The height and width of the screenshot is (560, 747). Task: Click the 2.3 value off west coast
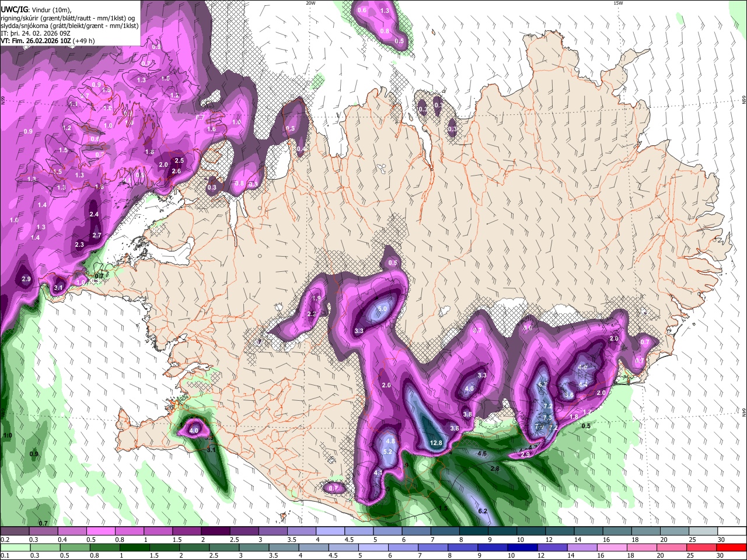79,245
